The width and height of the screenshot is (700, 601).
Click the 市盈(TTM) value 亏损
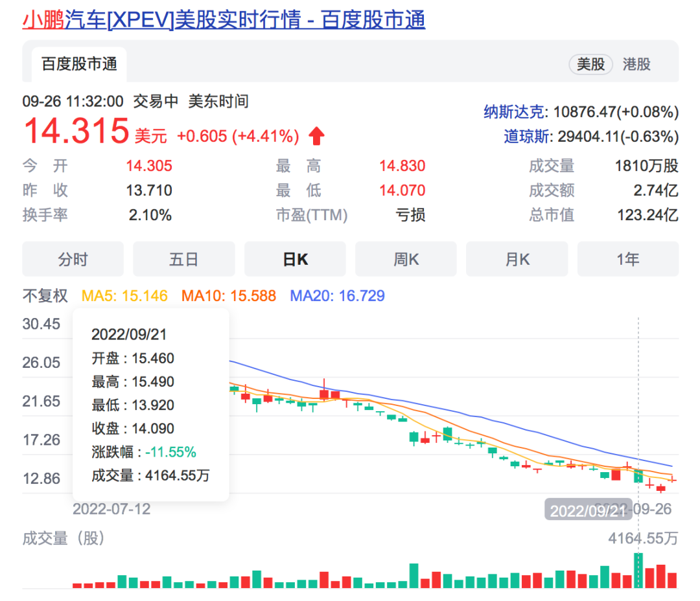coord(411,215)
